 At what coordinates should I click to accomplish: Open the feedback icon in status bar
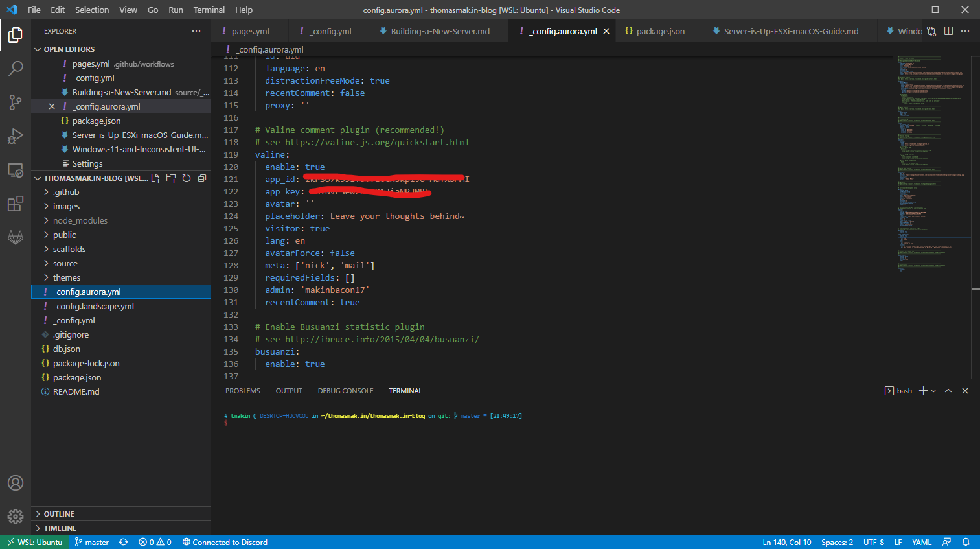pos(947,542)
